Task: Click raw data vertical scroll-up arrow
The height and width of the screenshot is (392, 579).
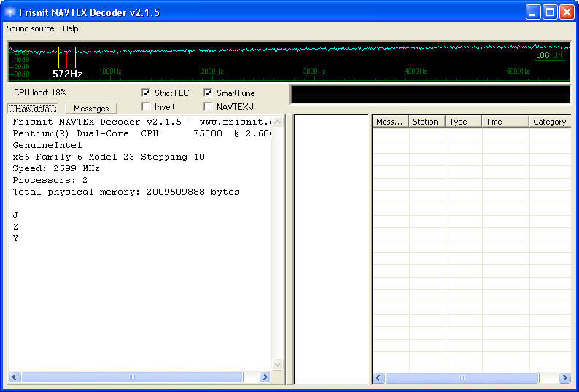Action: (278, 122)
